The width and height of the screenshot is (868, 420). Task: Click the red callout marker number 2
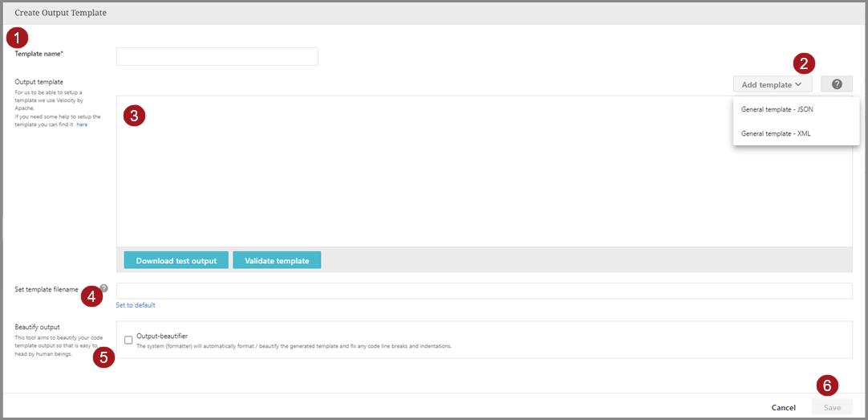(804, 63)
